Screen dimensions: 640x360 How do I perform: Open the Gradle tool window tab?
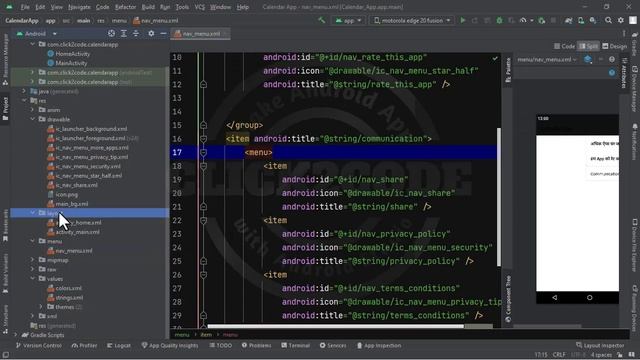point(635,43)
